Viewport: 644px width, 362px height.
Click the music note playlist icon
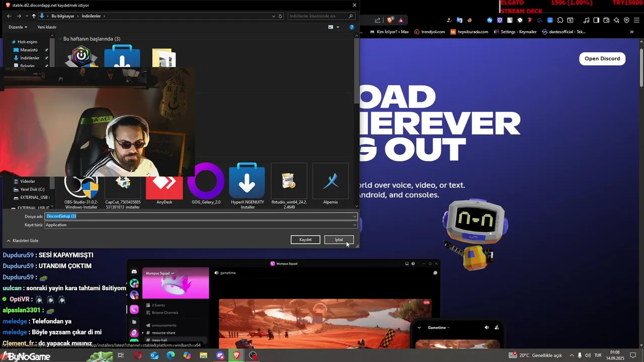click(586, 20)
